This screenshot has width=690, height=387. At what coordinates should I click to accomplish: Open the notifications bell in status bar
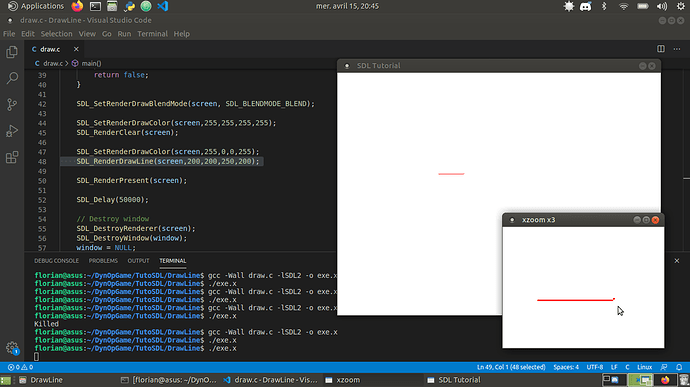tap(679, 367)
